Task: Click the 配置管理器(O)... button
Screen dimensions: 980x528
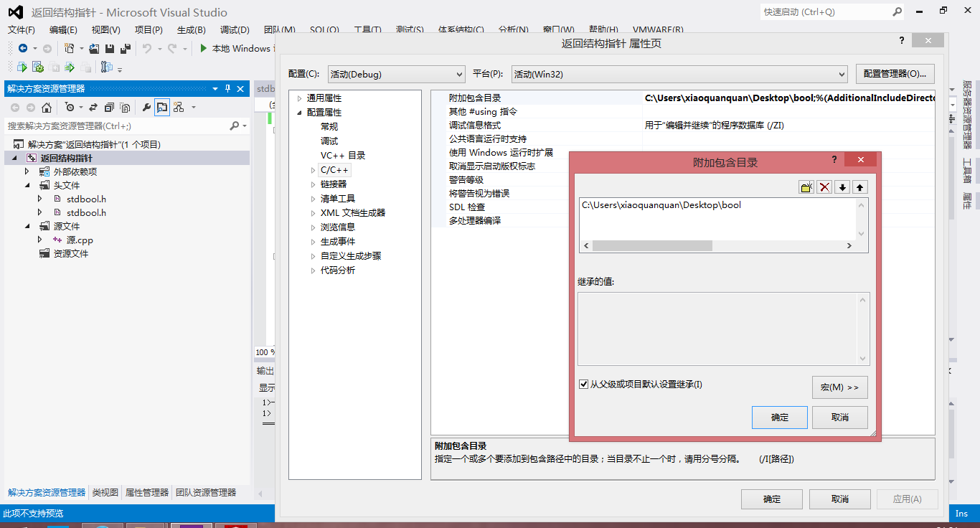Action: pos(895,74)
